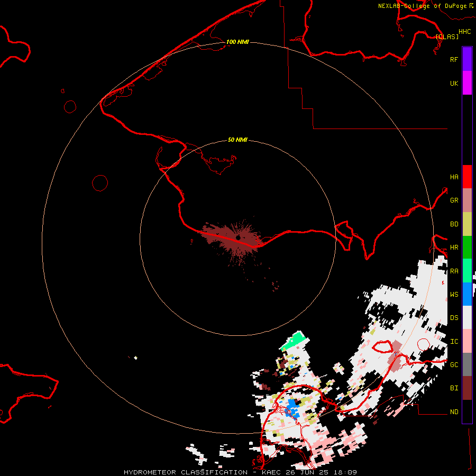Click the 'HHC' product code text
This screenshot has height=476, width=476.
(x=464, y=32)
